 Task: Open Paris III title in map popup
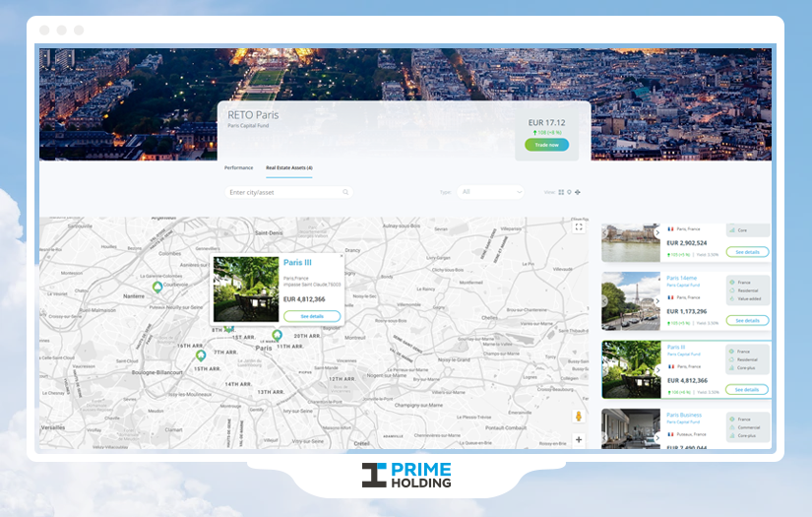pos(297,263)
